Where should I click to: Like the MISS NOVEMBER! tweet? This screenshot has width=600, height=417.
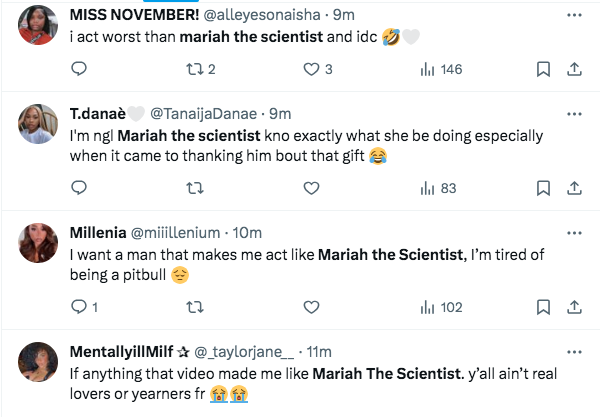coord(311,69)
